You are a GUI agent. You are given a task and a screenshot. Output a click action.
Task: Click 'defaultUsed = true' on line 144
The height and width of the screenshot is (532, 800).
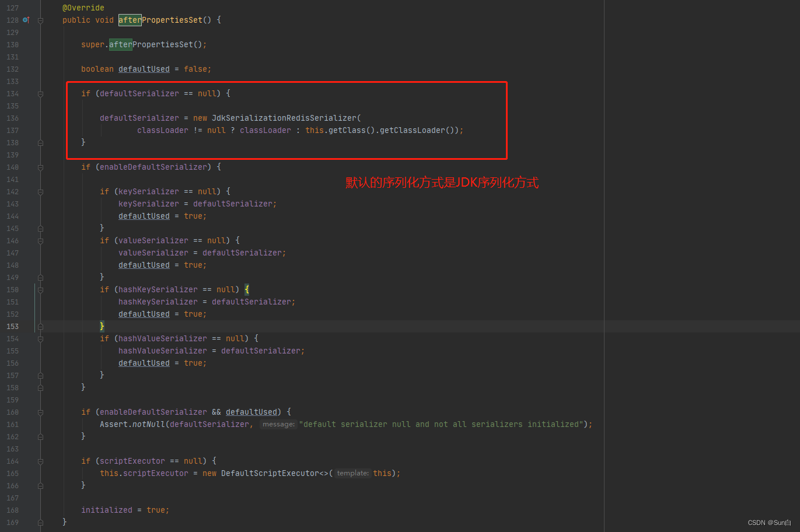pos(162,216)
